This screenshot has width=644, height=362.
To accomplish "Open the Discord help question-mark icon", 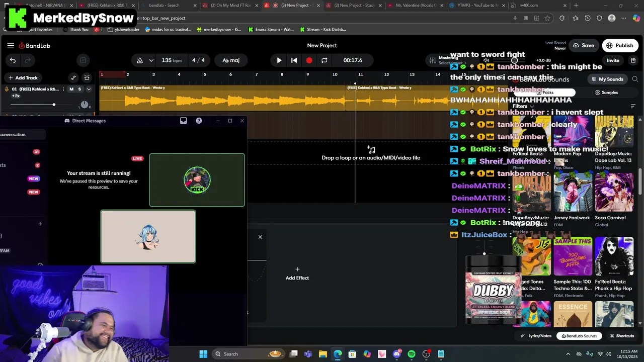I will point(199,121).
